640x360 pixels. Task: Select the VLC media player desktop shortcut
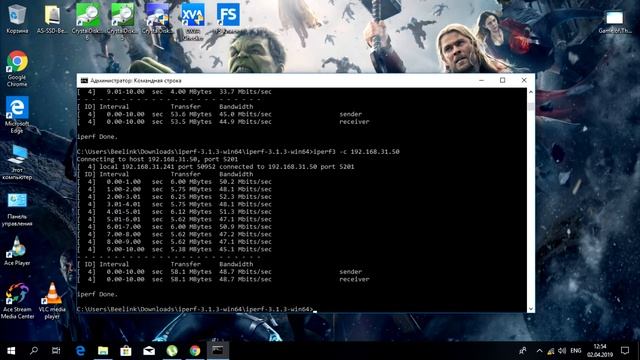pyautogui.click(x=52, y=301)
